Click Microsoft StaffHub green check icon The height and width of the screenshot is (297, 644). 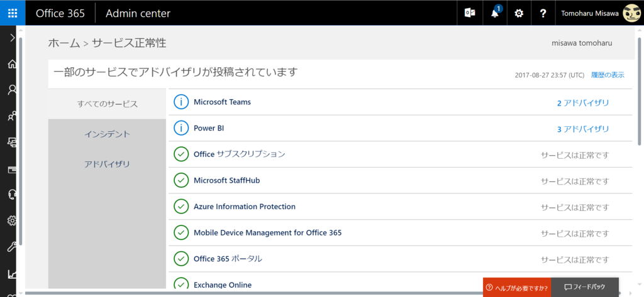coord(180,180)
